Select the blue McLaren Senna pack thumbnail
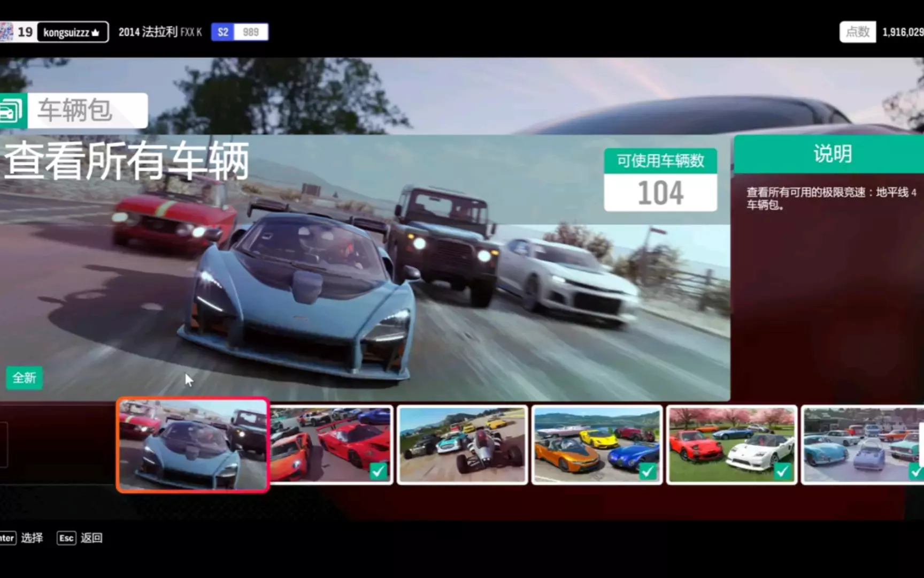This screenshot has width=924, height=578. pos(192,445)
